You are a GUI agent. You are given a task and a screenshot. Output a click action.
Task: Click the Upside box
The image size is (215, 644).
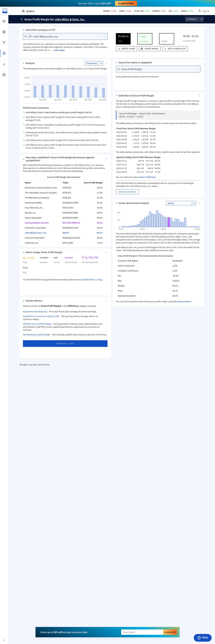click(x=166, y=39)
